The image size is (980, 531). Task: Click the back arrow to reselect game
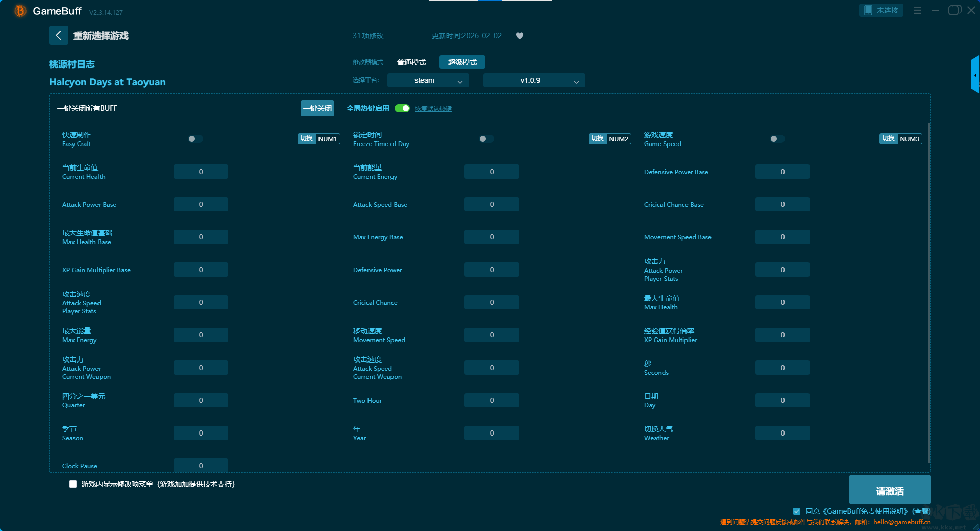click(x=58, y=35)
